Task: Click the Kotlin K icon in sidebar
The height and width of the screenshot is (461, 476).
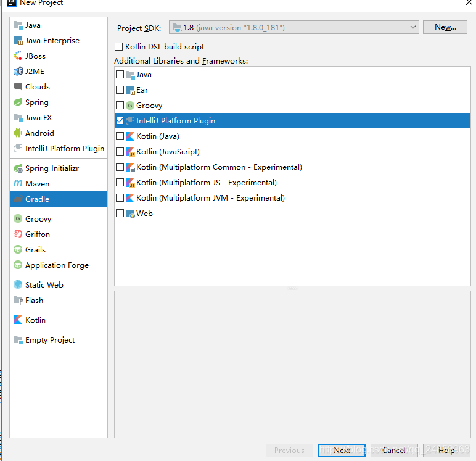Action: [18, 320]
